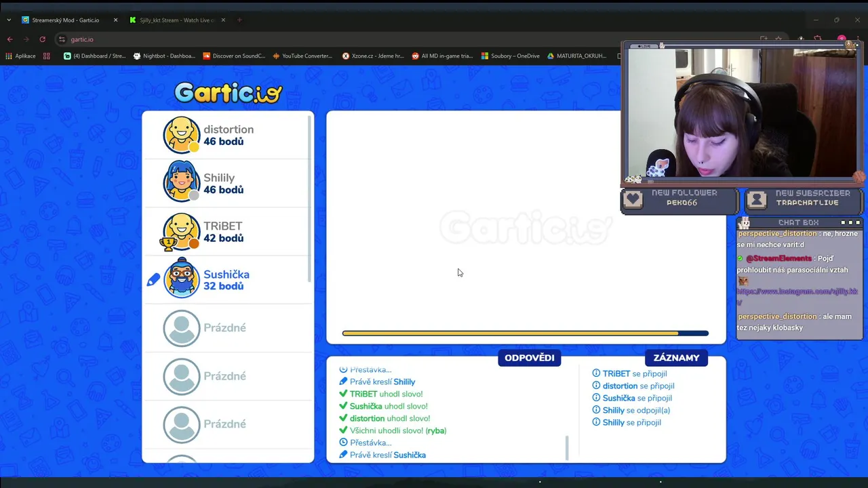
Task: Click the streamer webcam overlay
Action: tap(743, 112)
